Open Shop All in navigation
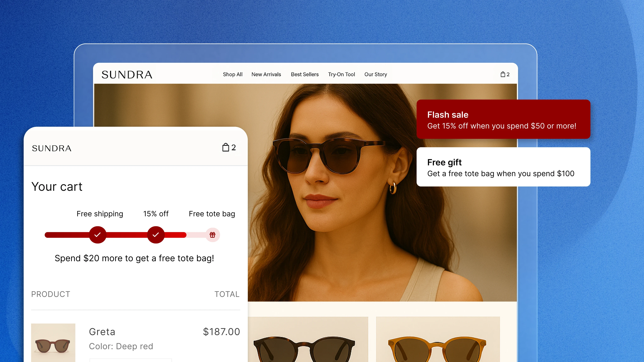Screen dimensions: 644x362 point(233,74)
